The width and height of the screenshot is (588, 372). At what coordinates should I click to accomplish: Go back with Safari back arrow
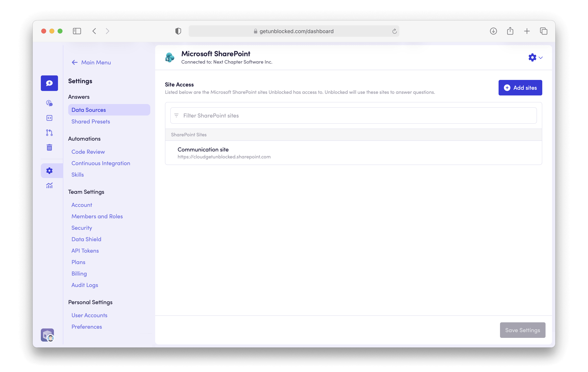pos(94,31)
